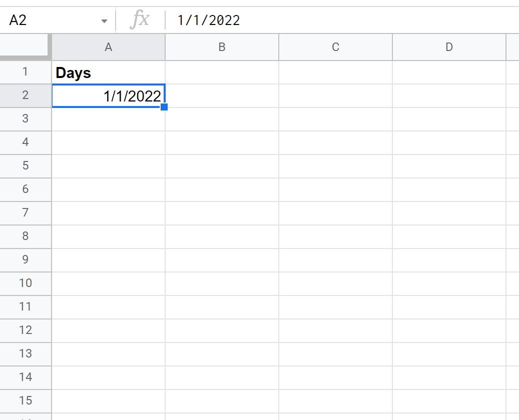Open the Name box dropdown arrow
This screenshot has height=420, width=519.
tap(104, 21)
